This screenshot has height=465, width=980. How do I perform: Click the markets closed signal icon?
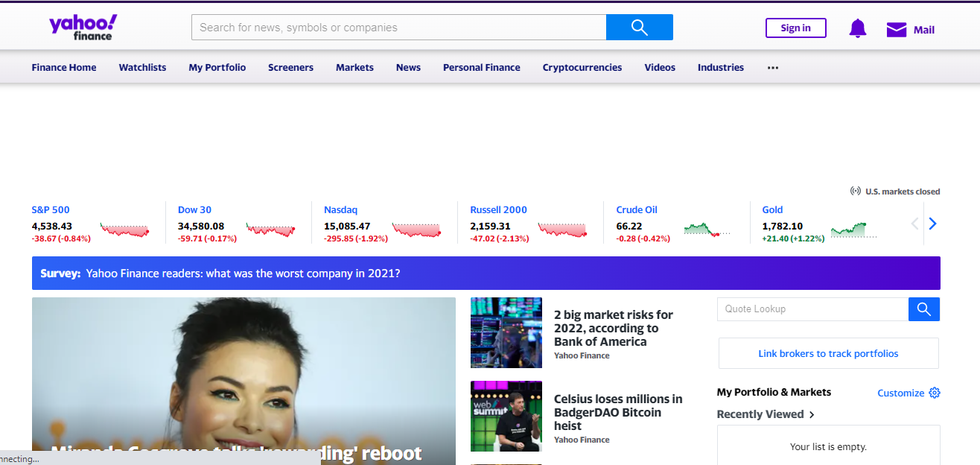[x=856, y=192]
